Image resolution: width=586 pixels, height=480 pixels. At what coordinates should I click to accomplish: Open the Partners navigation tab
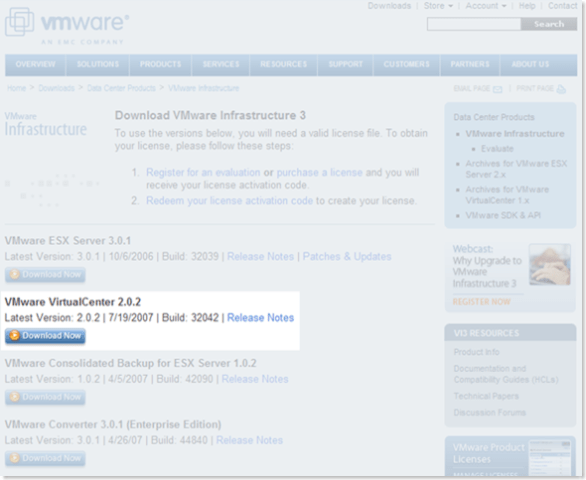pos(470,64)
